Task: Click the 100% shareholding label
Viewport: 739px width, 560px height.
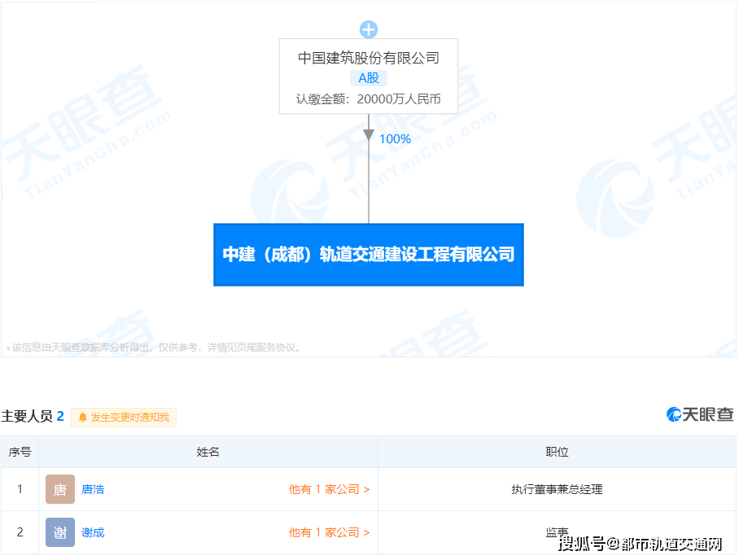Action: (x=395, y=139)
